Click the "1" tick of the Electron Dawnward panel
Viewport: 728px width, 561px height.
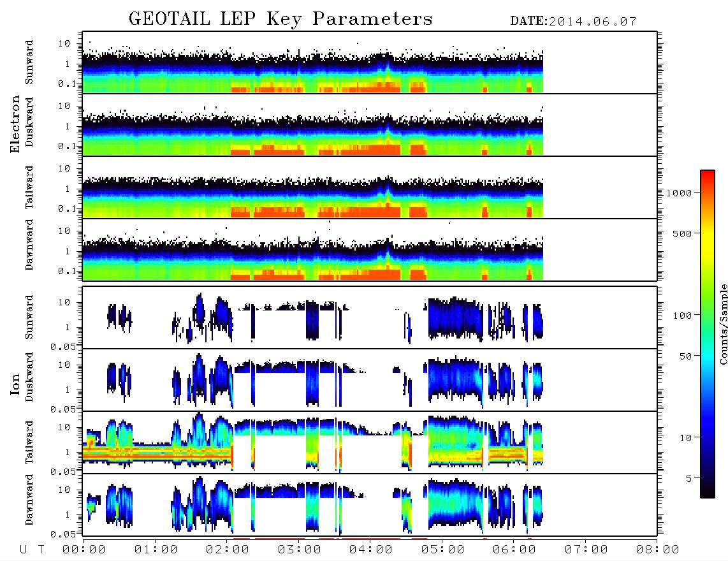coord(68,251)
